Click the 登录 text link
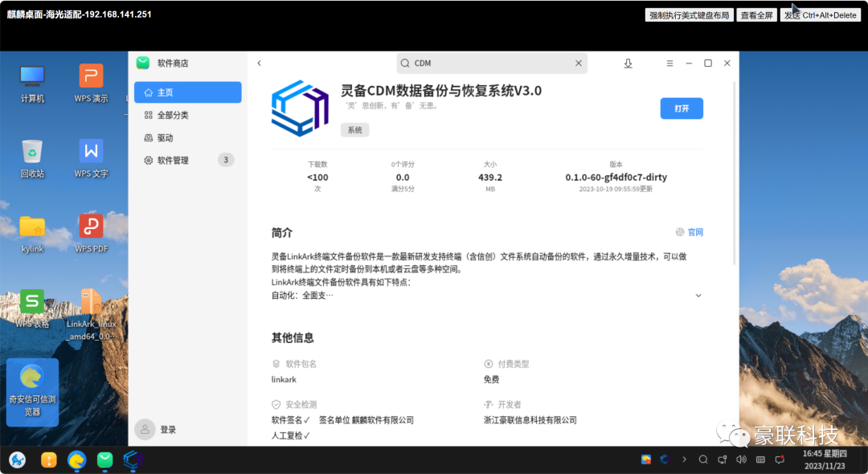Viewport: 868px width, 474px height. coord(168,430)
